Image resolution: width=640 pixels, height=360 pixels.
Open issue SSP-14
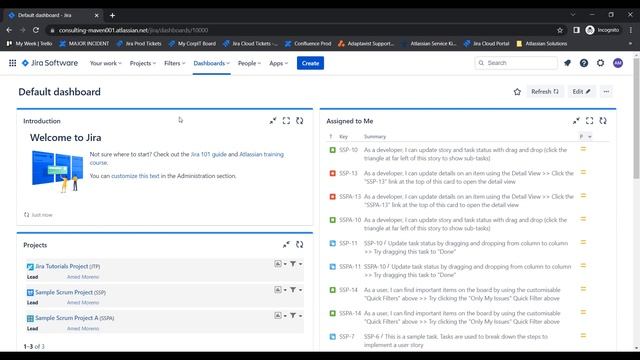point(348,290)
